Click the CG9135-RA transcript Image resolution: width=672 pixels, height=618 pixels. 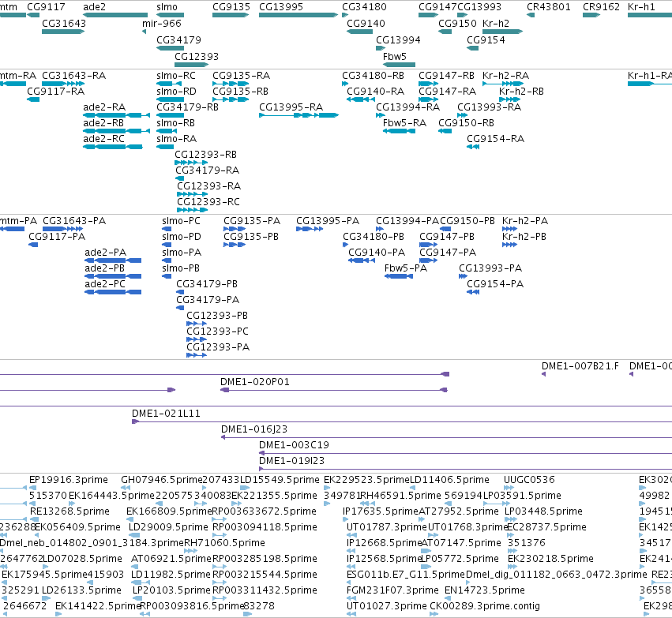tap(231, 84)
